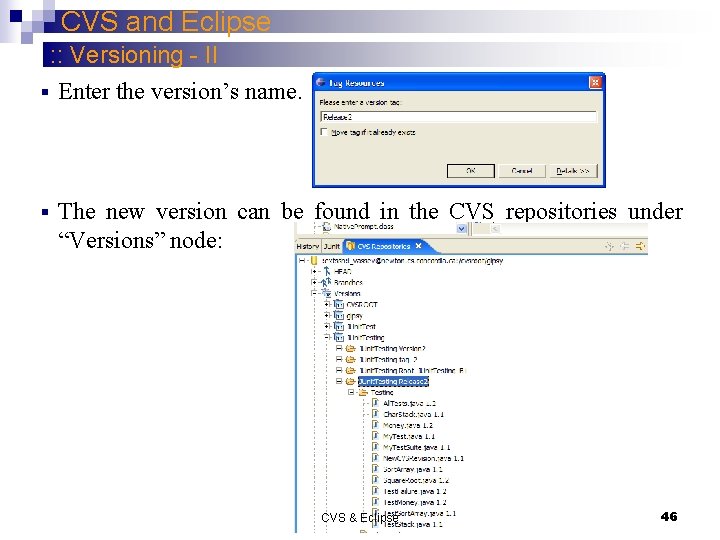The height and width of the screenshot is (540, 720).
Task: Click the NativePrompt.class file icon
Action: [327, 226]
